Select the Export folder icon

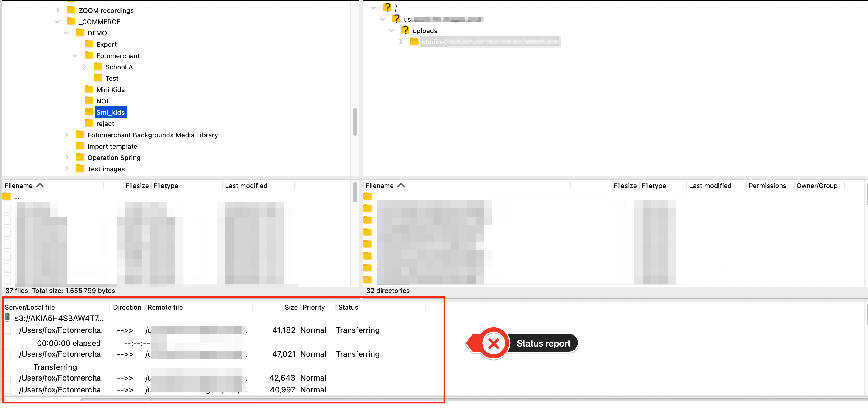click(89, 44)
